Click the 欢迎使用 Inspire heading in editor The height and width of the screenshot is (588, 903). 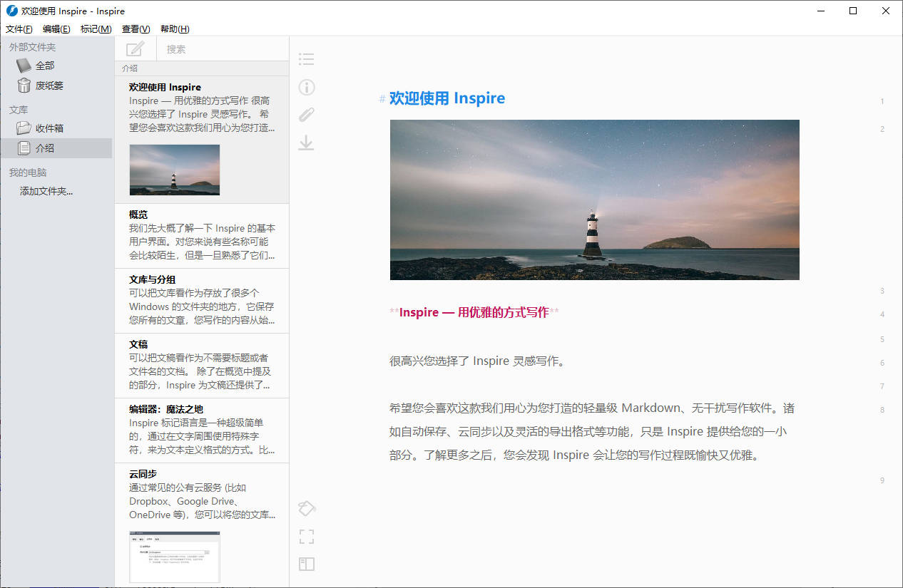coord(447,98)
